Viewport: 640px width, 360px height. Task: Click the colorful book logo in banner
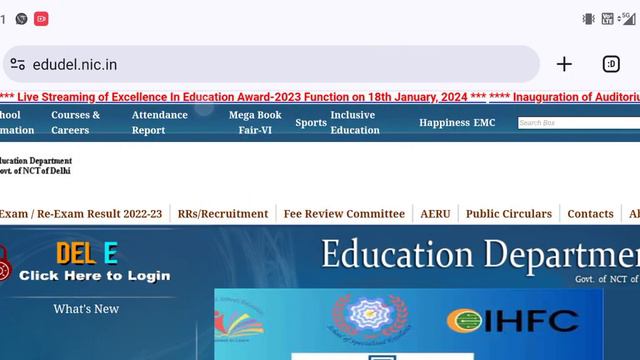point(239,320)
